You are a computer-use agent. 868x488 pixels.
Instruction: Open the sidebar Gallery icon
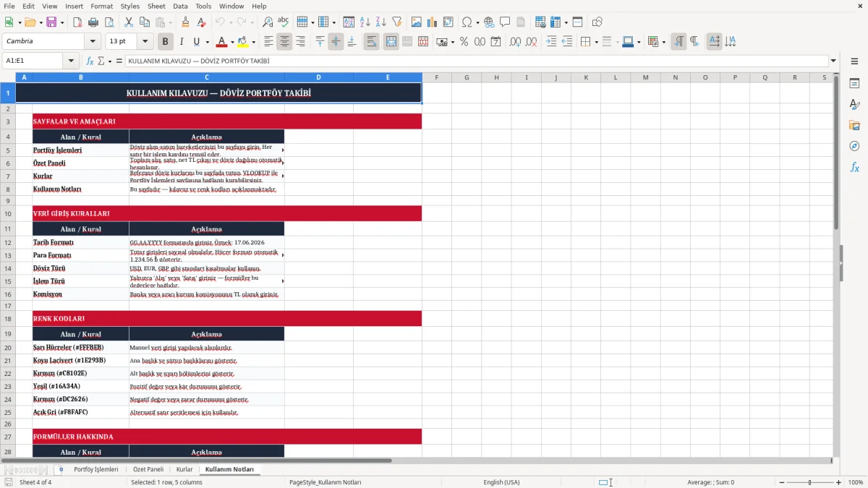pyautogui.click(x=854, y=126)
